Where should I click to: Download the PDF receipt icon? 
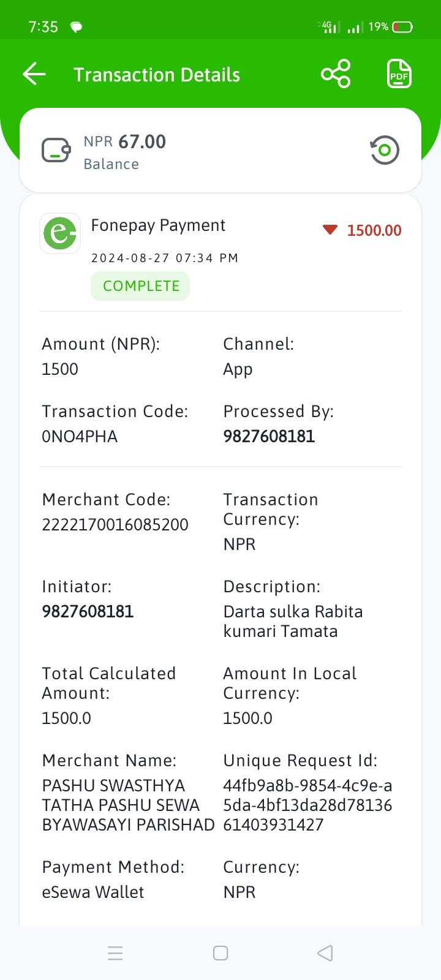tap(399, 74)
